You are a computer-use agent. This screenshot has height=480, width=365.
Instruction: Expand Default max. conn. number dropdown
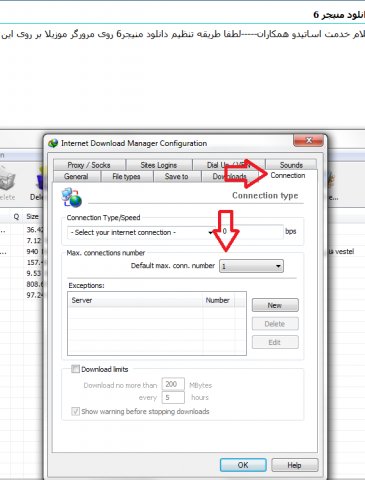(251, 266)
